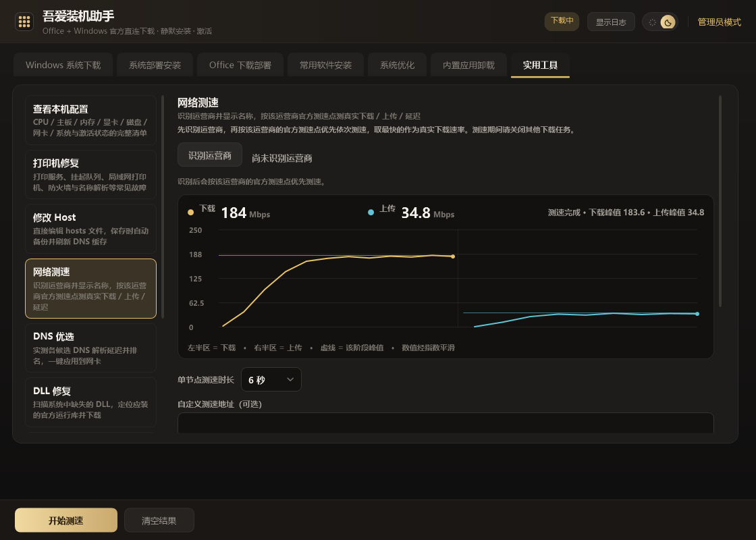This screenshot has height=540, width=756.
Task: Select 修改 Host tool card
Action: click(x=90, y=229)
